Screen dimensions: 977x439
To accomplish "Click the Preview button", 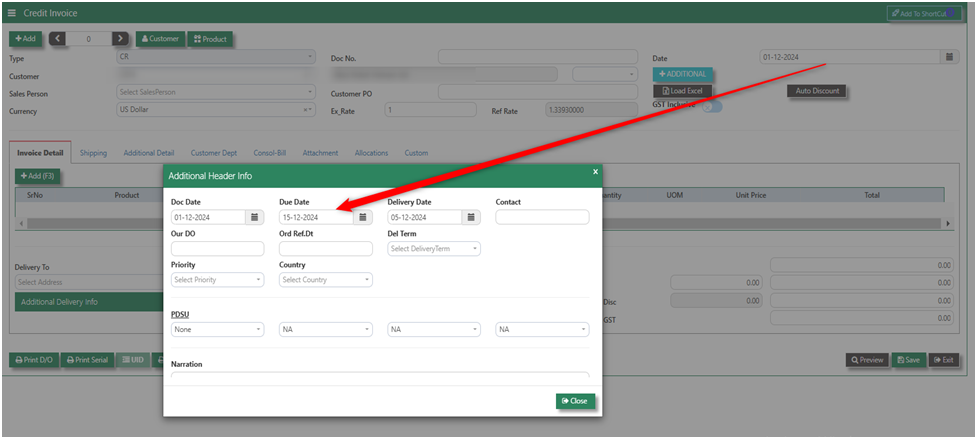I will pyautogui.click(x=867, y=360).
